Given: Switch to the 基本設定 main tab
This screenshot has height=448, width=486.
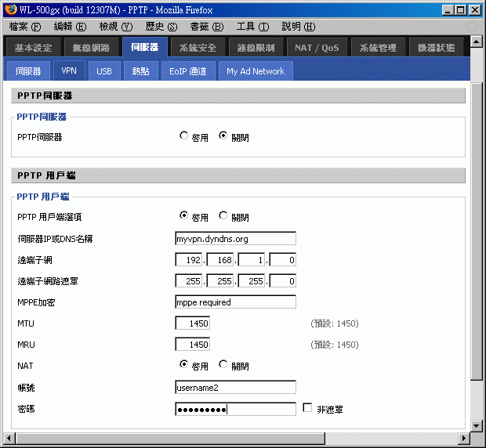Looking at the screenshot, I should (x=33, y=48).
